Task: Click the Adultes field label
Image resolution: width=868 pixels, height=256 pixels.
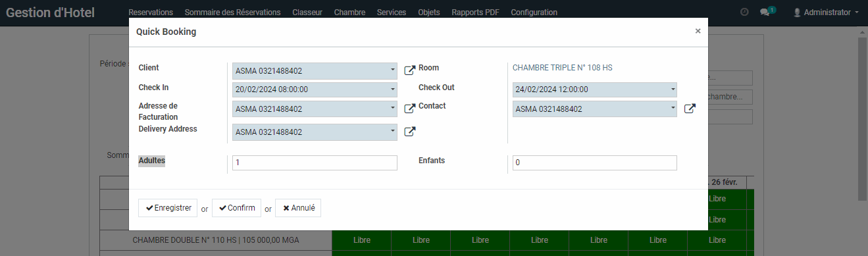Action: [x=152, y=161]
